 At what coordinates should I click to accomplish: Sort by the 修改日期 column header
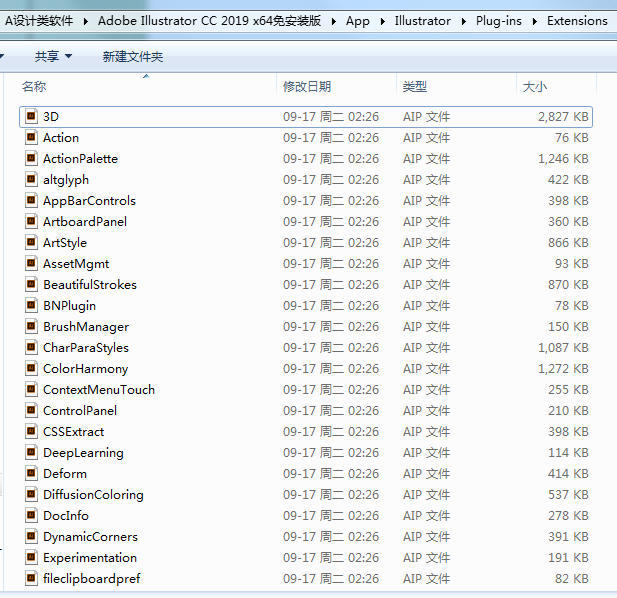(x=307, y=86)
